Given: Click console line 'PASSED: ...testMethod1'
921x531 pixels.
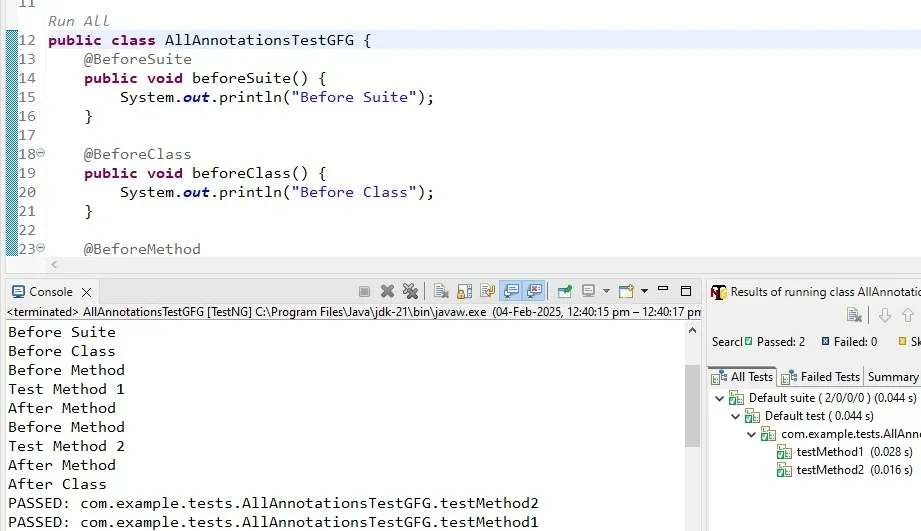Looking at the screenshot, I should pyautogui.click(x=273, y=522).
